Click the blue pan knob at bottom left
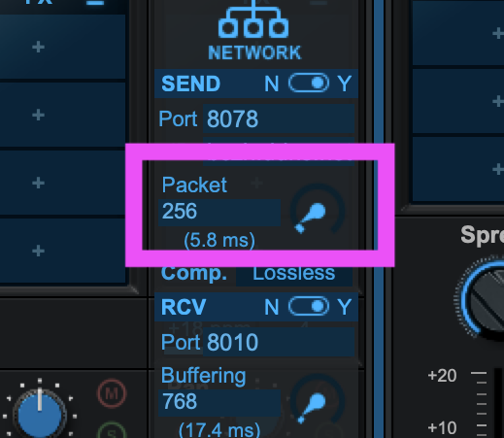504x438 pixels. (x=40, y=412)
